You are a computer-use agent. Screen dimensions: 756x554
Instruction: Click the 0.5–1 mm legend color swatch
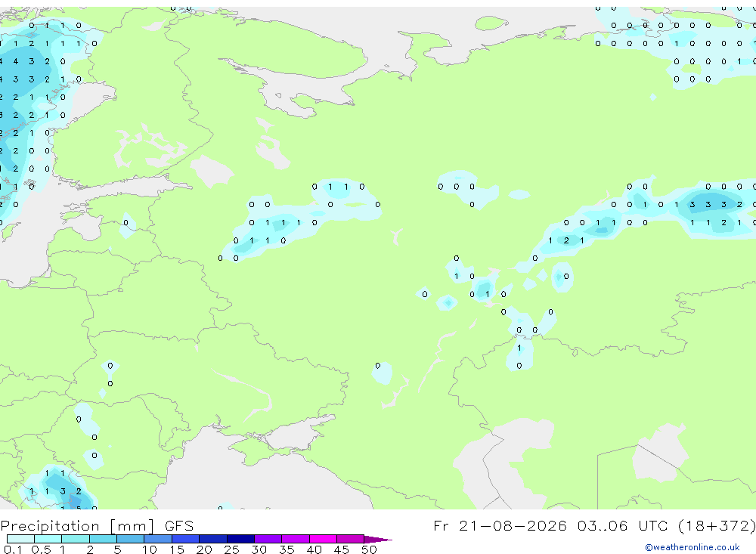[48, 539]
